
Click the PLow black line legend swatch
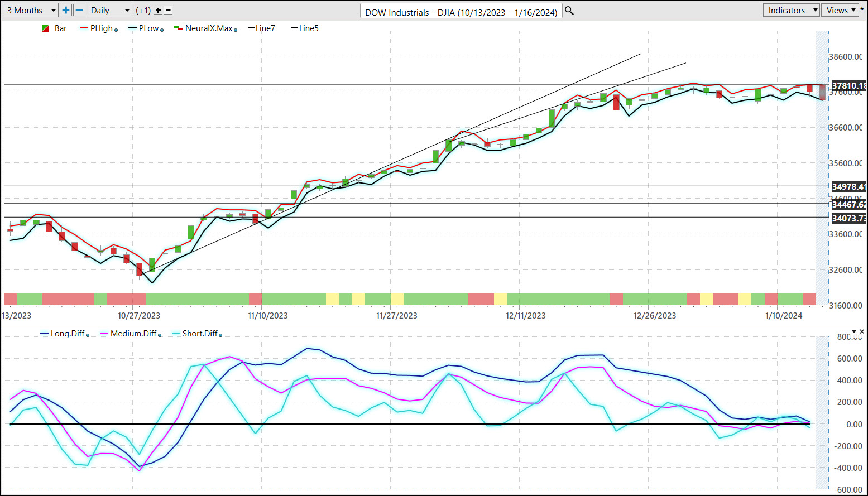[132, 28]
